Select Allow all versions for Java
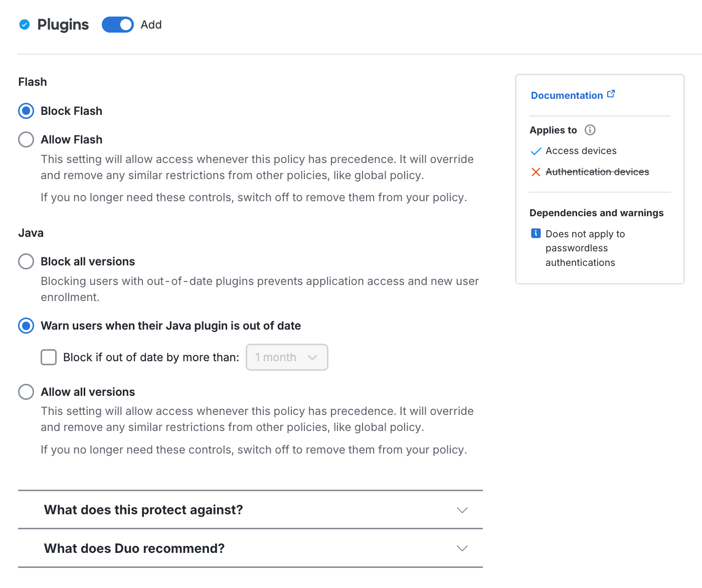 click(x=26, y=391)
